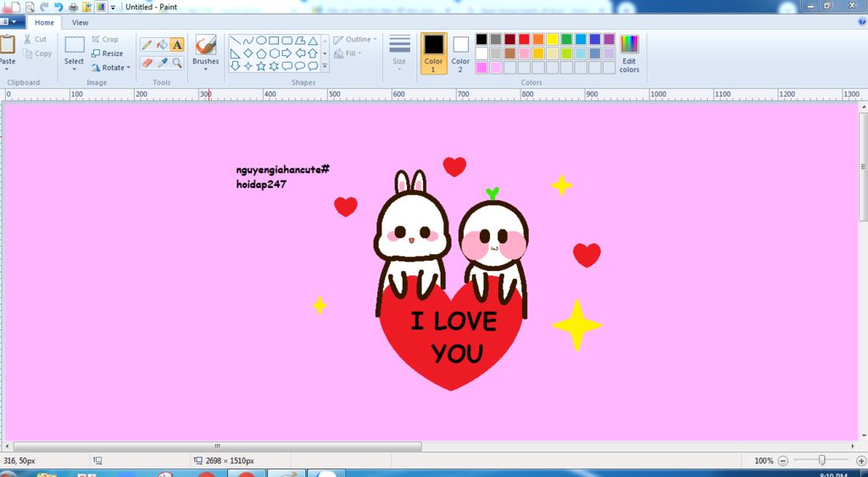Click the Print preview icon in the title bar
The image size is (868, 477).
click(x=30, y=7)
